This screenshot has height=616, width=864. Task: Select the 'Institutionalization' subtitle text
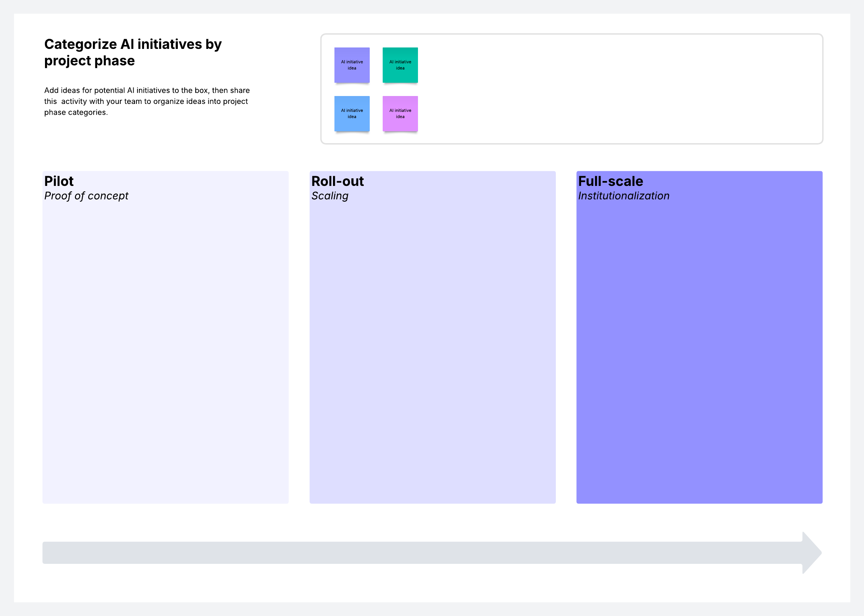pyautogui.click(x=623, y=196)
